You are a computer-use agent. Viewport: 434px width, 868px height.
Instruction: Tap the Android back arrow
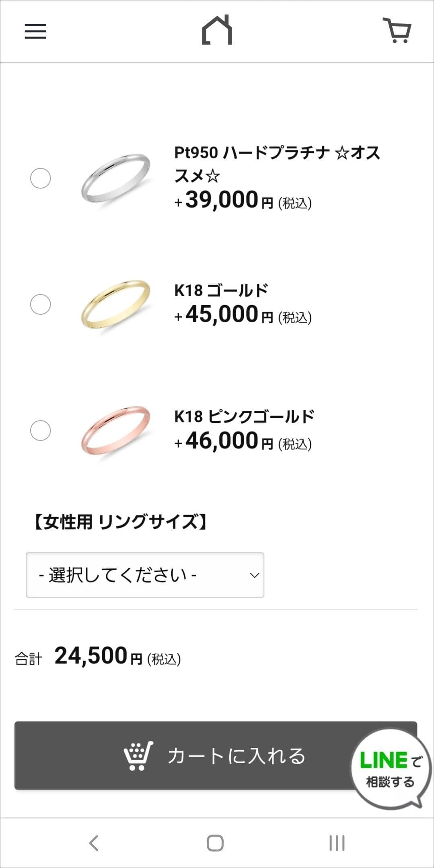[94, 843]
